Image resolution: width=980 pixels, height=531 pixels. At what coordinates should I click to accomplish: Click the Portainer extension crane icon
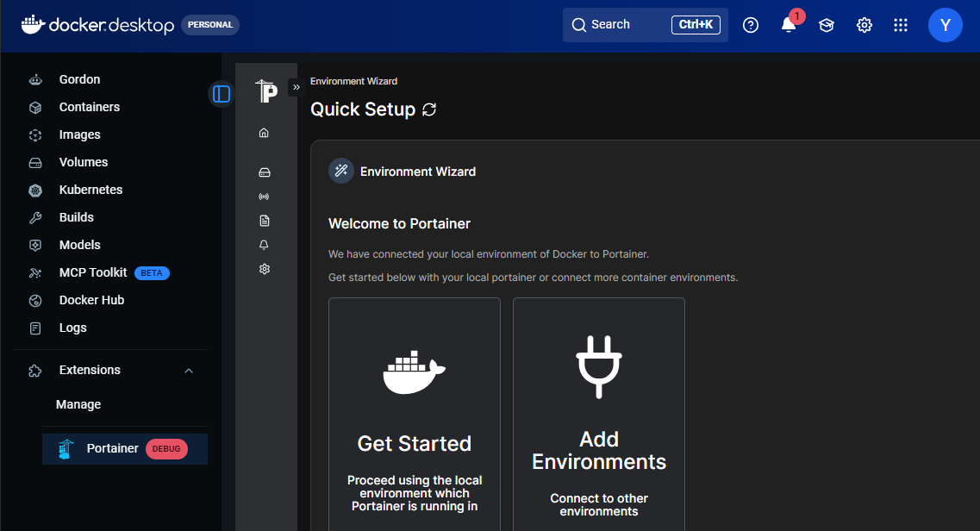coord(66,448)
